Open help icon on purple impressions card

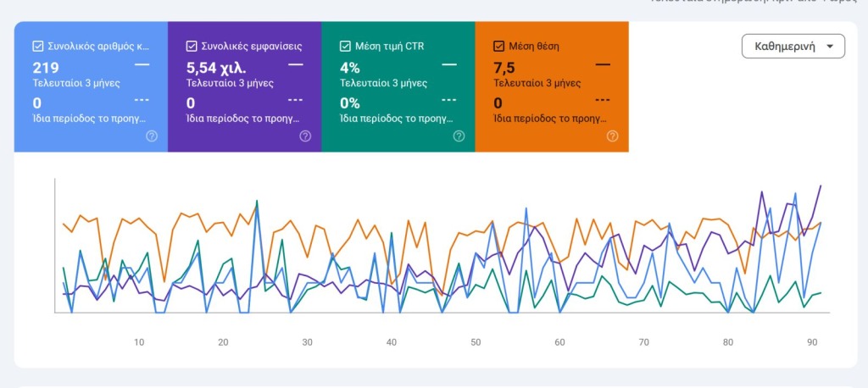pos(305,136)
